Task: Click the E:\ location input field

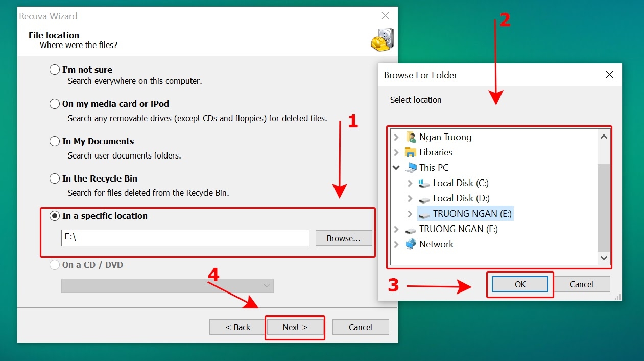Action: (x=185, y=238)
